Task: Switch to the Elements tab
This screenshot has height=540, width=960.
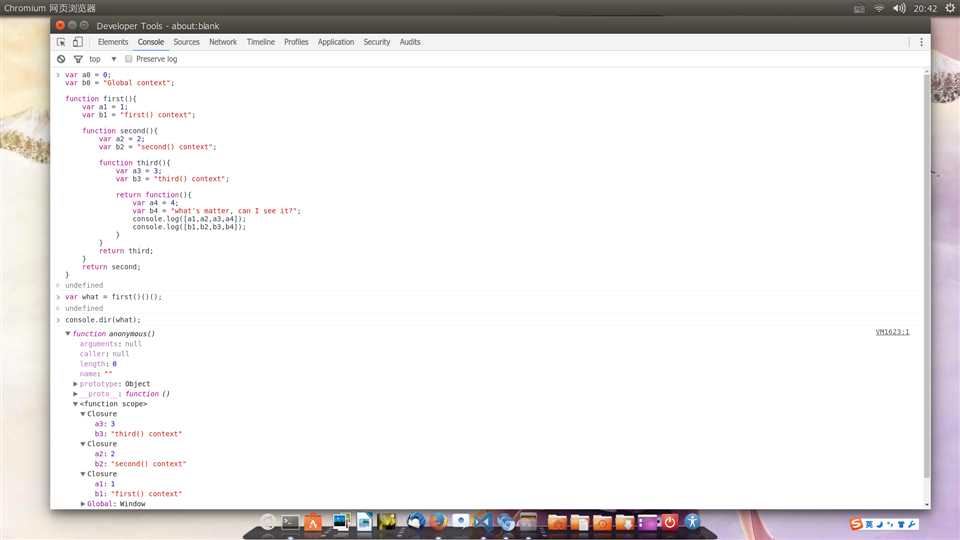Action: pos(113,42)
